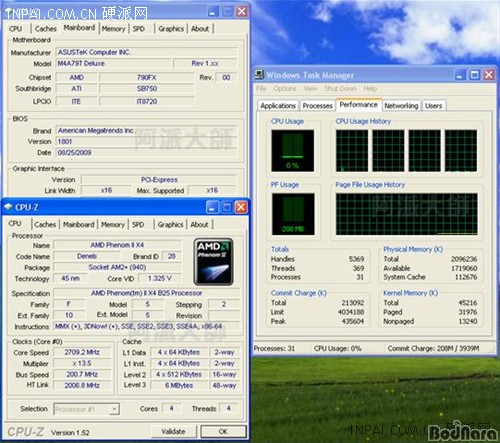Select the SPD tab in upper CPU-Z window
The image size is (500, 443).
click(x=139, y=29)
